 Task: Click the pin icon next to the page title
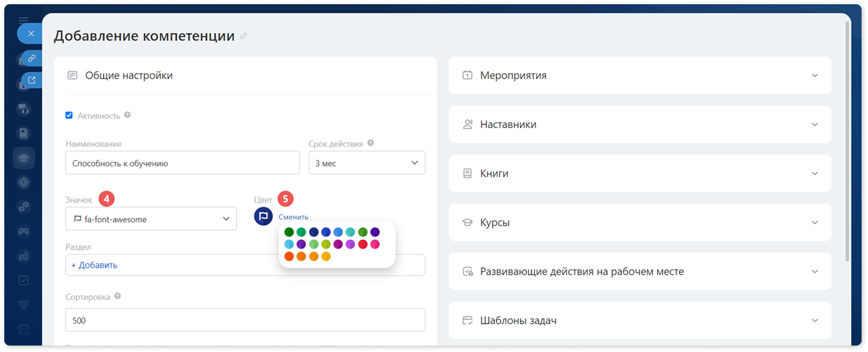244,36
